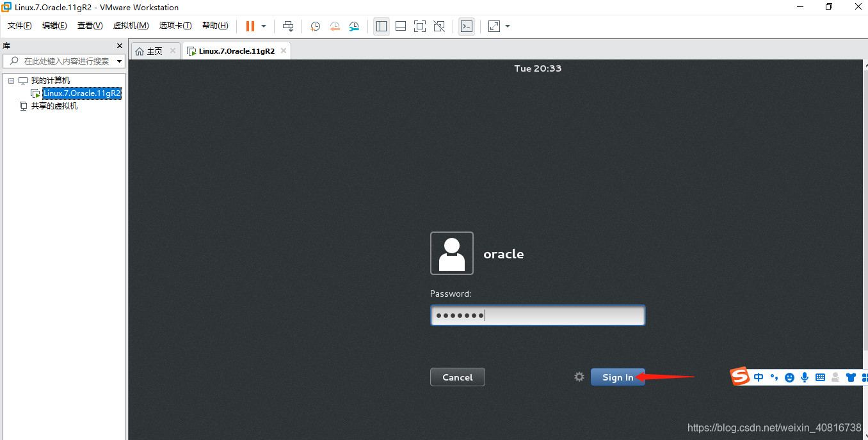Viewport: 868px width, 440px height.
Task: Toggle Chinese/English mode 中 icon
Action: 759,377
